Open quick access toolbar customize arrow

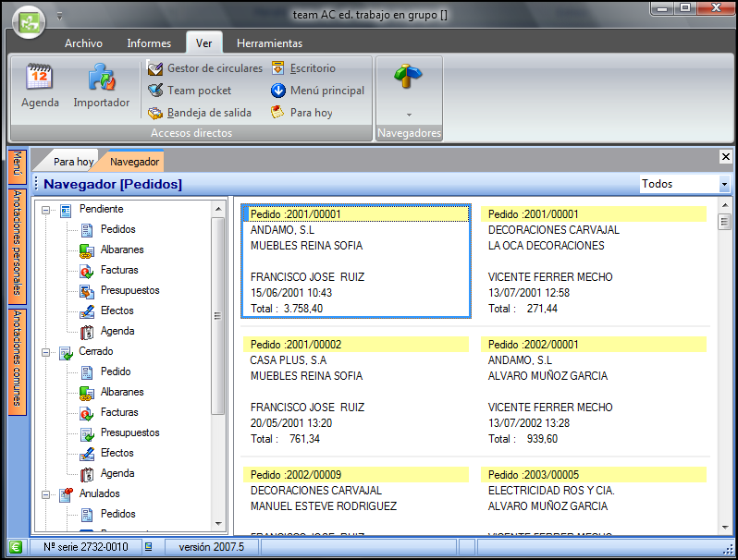click(x=59, y=17)
